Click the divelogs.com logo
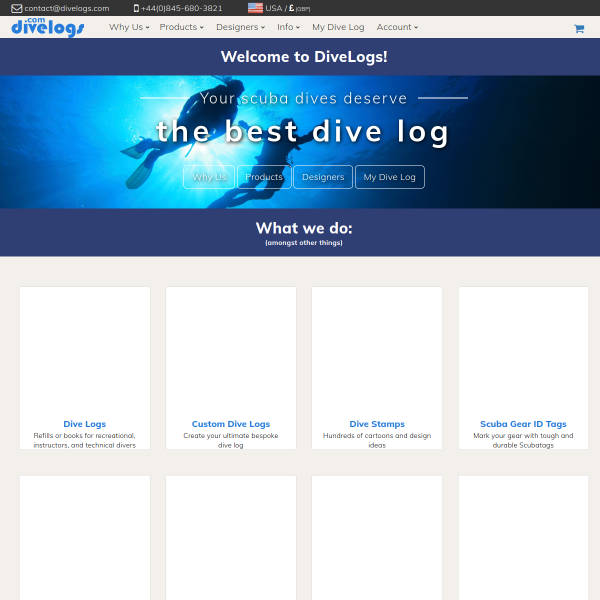 coord(48,27)
